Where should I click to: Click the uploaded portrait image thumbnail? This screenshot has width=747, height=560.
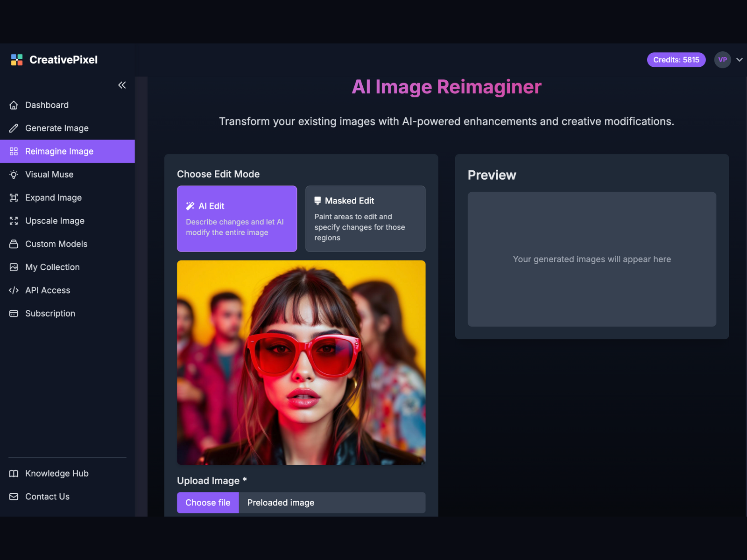tap(301, 363)
